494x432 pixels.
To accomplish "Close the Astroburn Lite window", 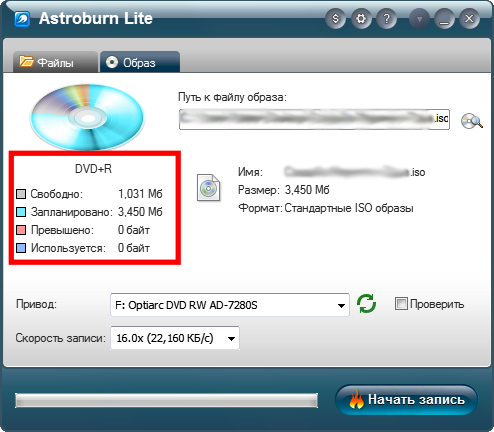I will pos(469,19).
